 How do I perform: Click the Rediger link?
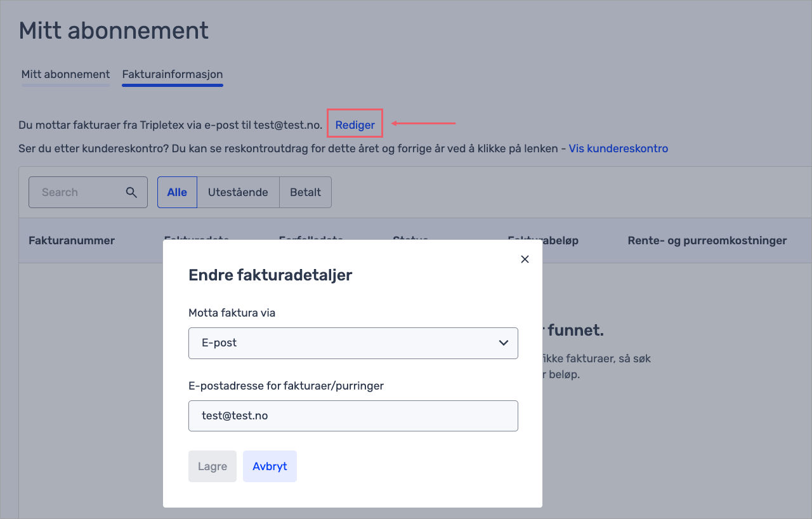pyautogui.click(x=355, y=125)
